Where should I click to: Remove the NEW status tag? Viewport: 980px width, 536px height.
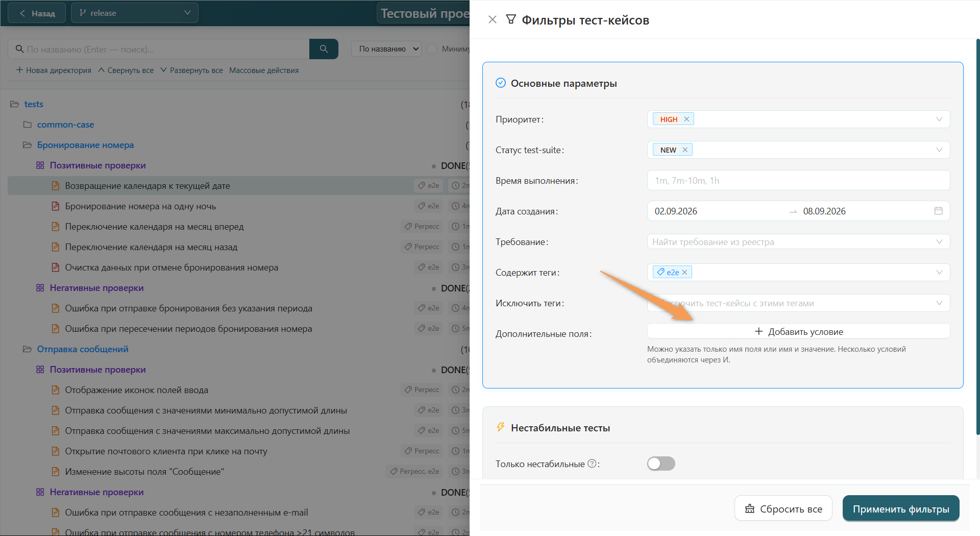[685, 150]
